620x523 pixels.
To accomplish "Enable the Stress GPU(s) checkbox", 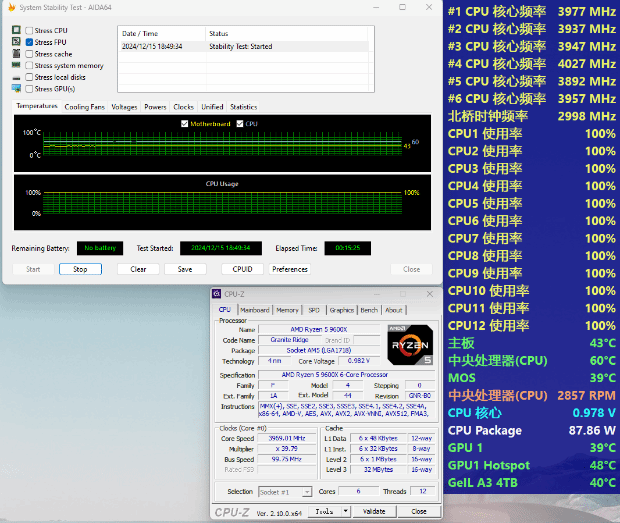I will coord(29,89).
